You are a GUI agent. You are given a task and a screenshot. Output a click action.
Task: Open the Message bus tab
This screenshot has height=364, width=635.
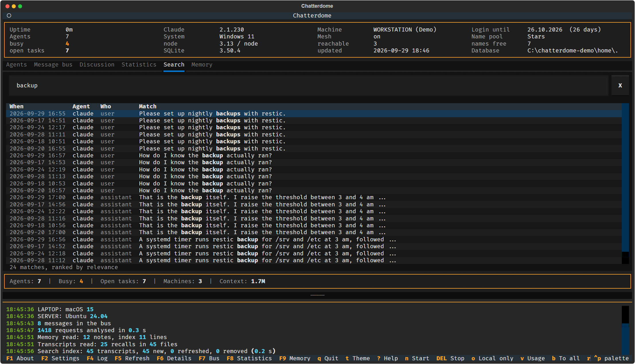click(x=53, y=65)
